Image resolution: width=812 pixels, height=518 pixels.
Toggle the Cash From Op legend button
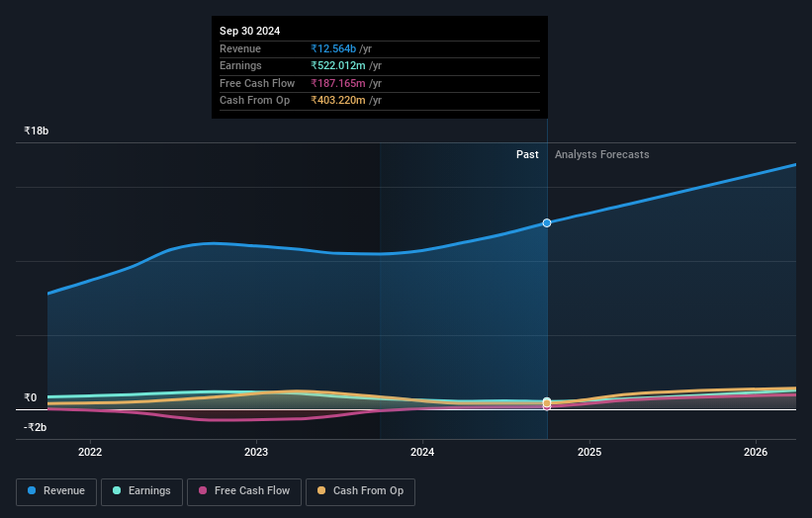pos(360,491)
